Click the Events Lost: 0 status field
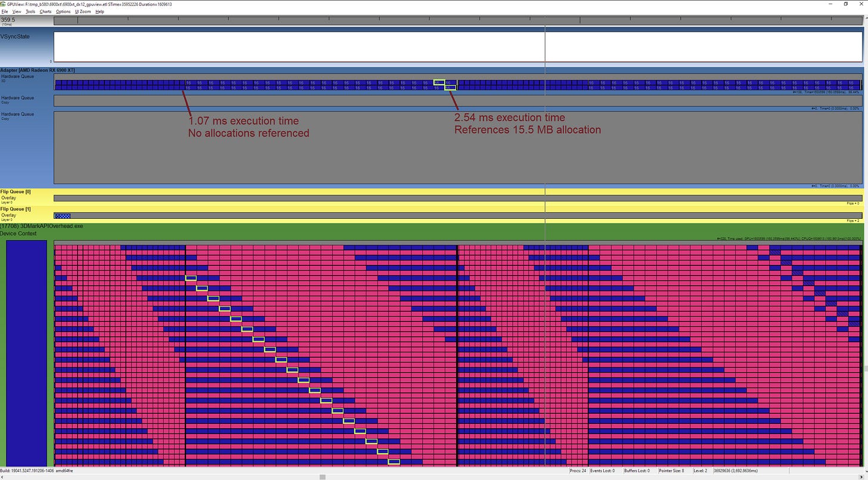The height and width of the screenshot is (480, 868). point(602,470)
